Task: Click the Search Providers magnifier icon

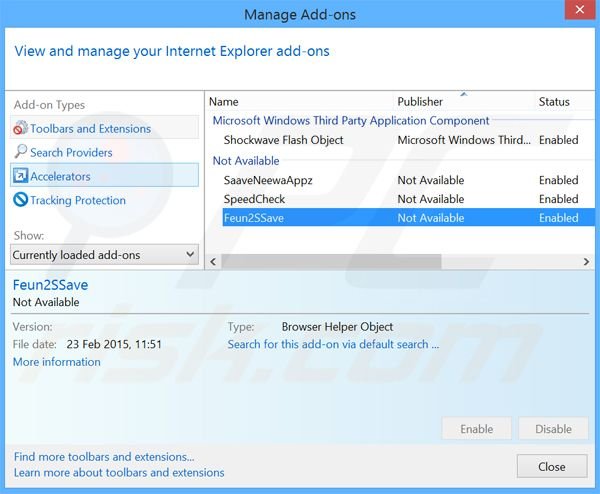Action: (x=20, y=153)
